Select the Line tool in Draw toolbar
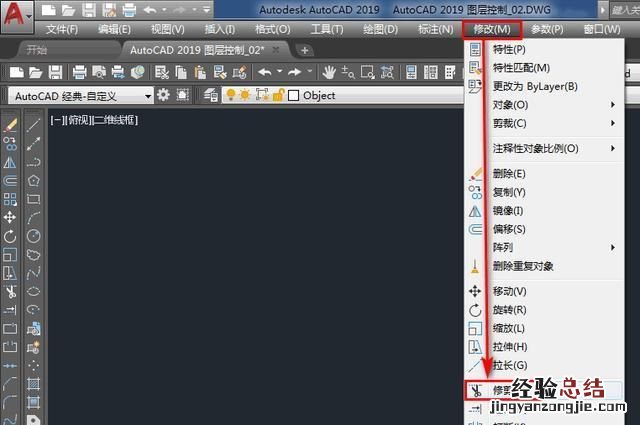This screenshot has width=640, height=425. pyautogui.click(x=33, y=125)
